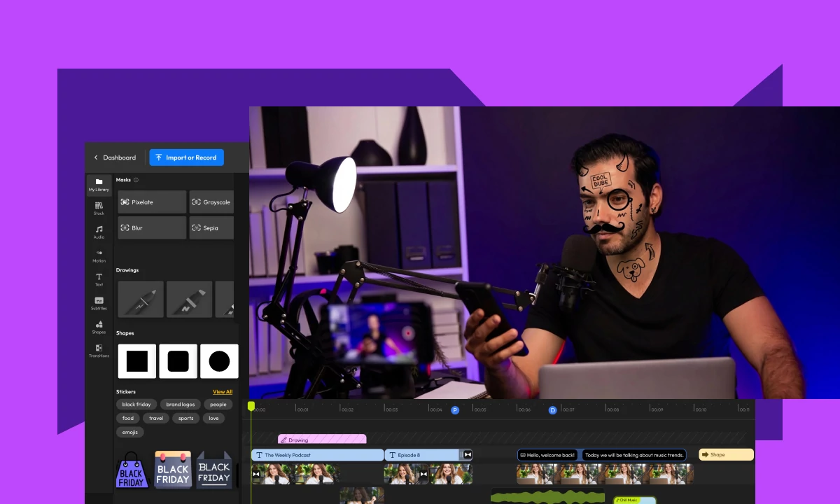Go back to the Dashboard

pos(119,157)
